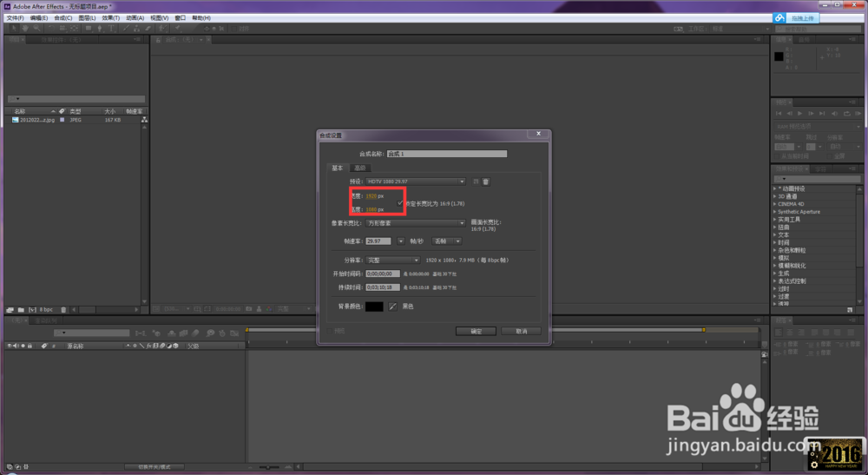Screen dimensions: 868x475
Task: Click duration field 0;03;10;18
Action: [x=383, y=287]
